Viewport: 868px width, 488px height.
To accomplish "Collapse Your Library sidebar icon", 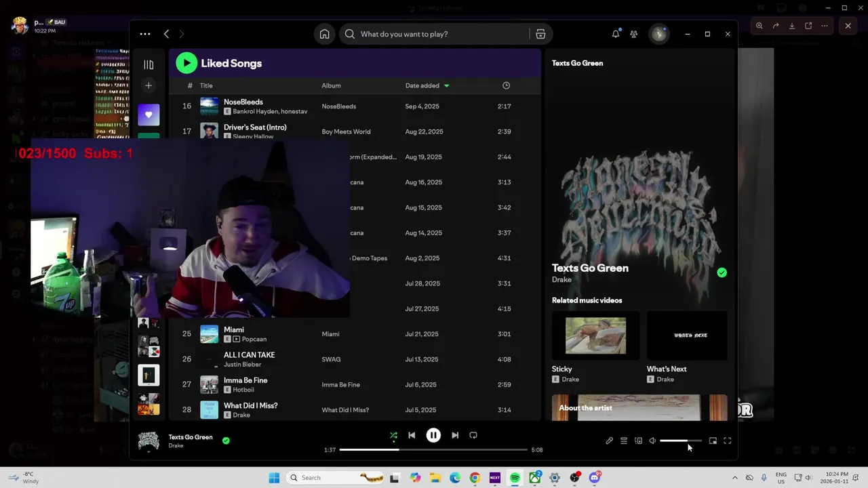I will coord(149,65).
